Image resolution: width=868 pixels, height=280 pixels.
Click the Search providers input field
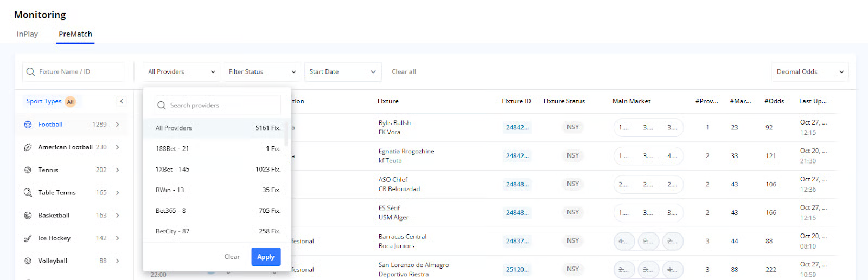click(222, 105)
